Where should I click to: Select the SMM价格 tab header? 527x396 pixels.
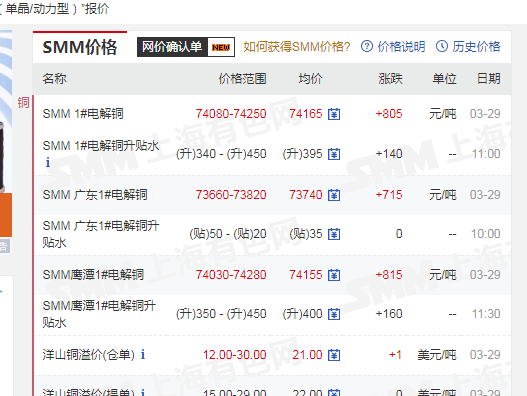click(x=80, y=47)
